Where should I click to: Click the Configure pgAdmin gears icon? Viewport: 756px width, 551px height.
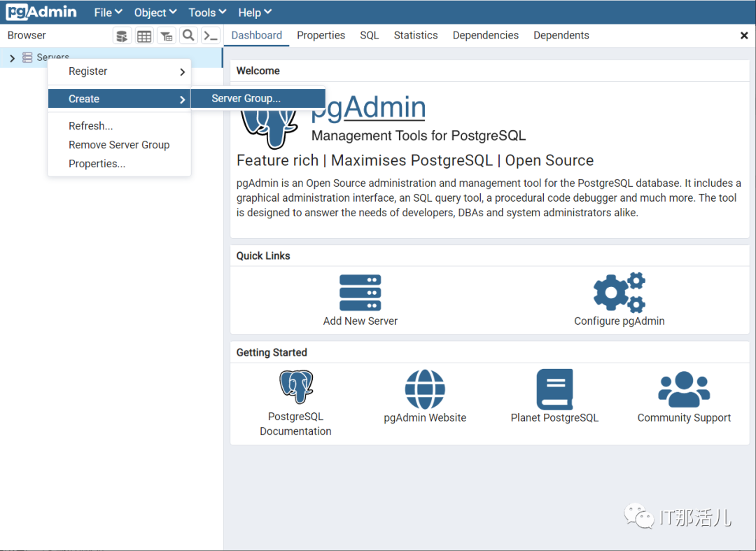coord(619,293)
